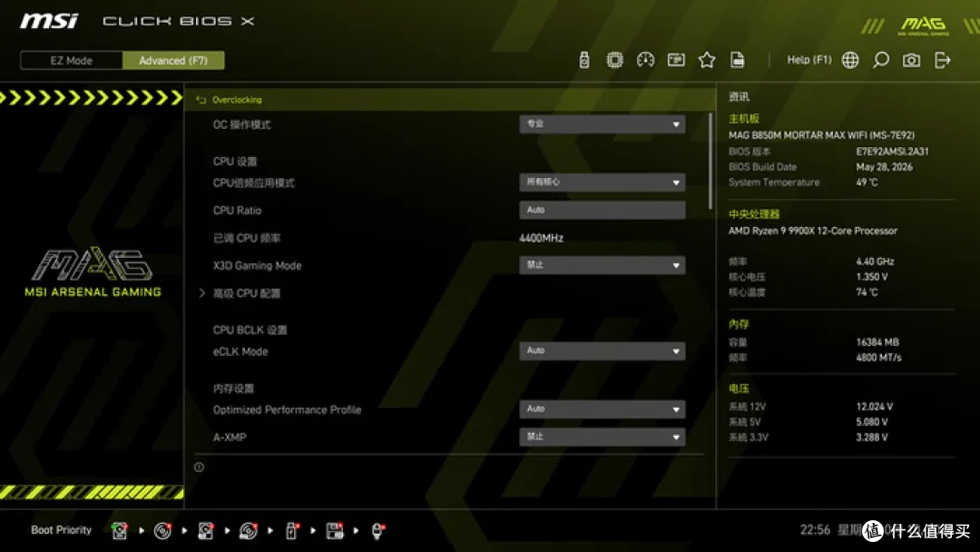Click the search magnifier icon
Screen dimensions: 980x552
880,60
